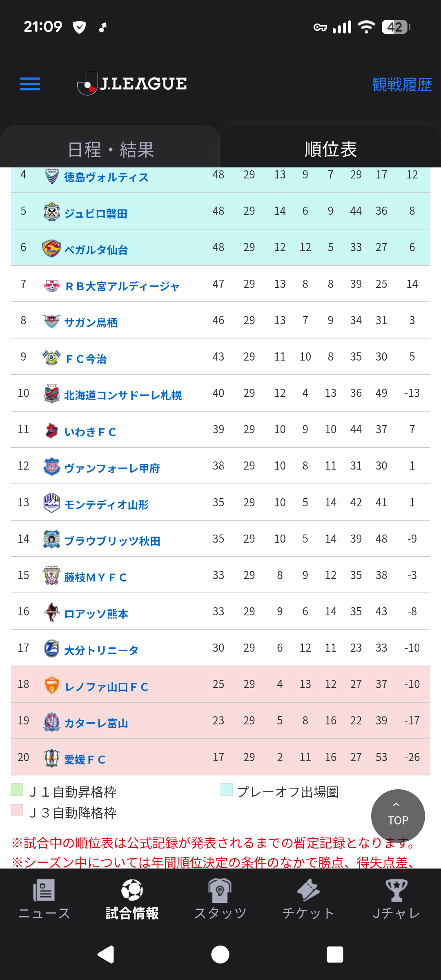
Task: Select the 順位表 standings tab
Action: click(331, 149)
